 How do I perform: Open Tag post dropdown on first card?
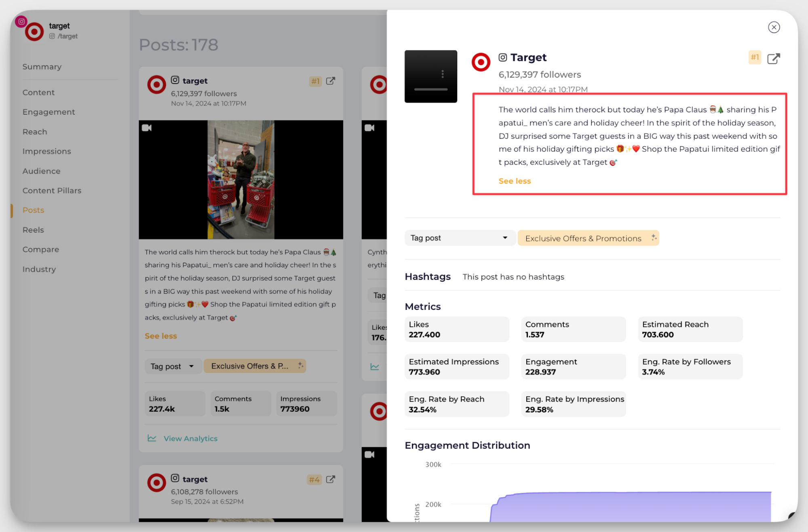click(x=173, y=366)
